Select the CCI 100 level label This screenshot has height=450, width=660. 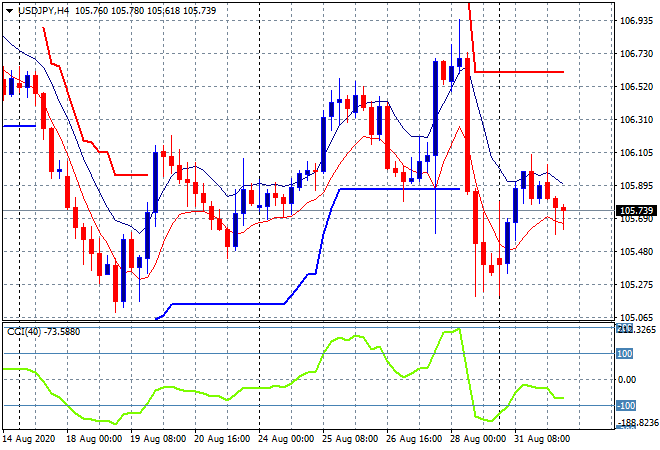[x=625, y=354]
